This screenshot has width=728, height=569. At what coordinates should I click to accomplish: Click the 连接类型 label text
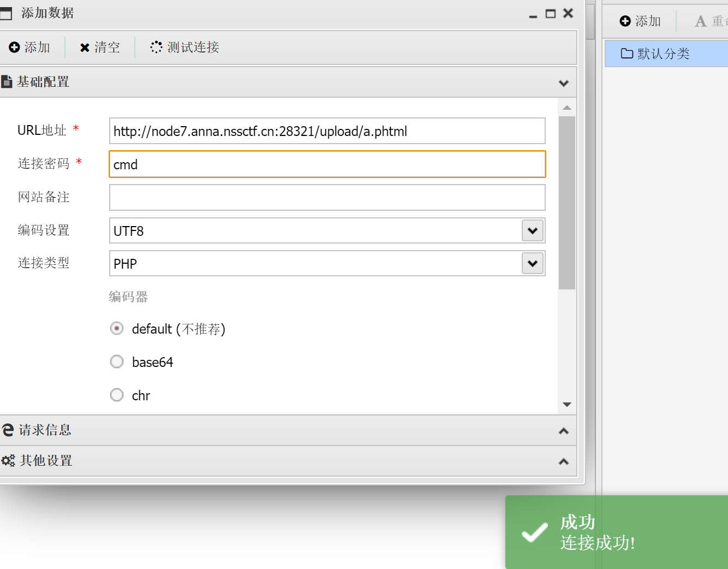pyautogui.click(x=44, y=263)
